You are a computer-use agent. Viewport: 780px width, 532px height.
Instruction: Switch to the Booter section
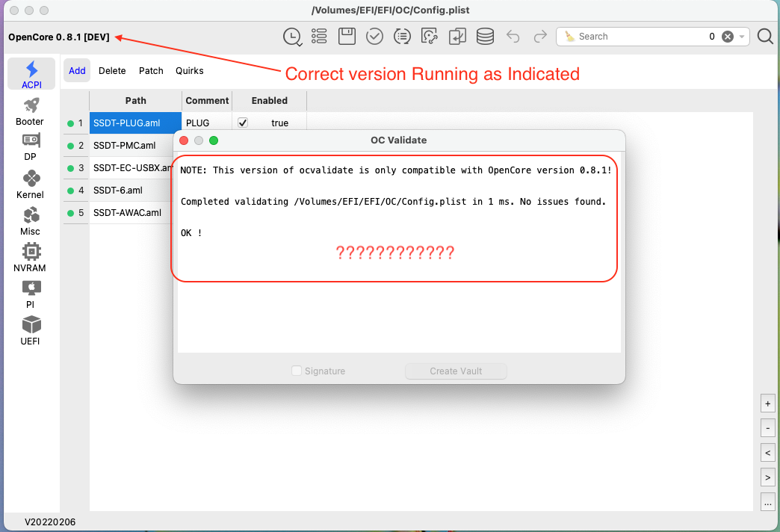coord(30,108)
